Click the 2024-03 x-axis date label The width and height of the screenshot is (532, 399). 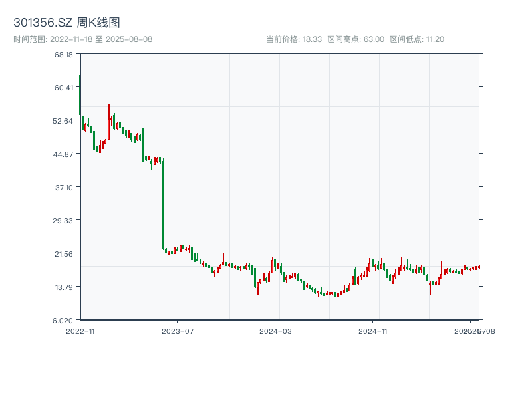tap(275, 331)
